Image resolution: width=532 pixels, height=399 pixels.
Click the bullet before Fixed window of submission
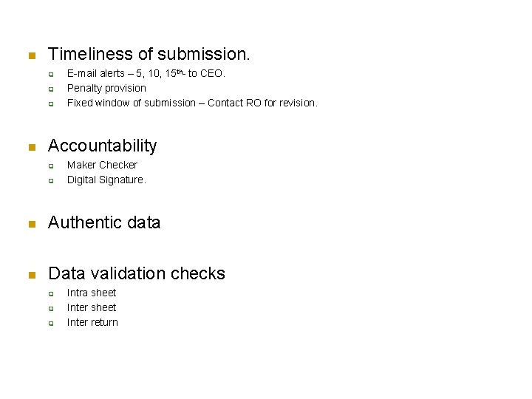pos(51,103)
